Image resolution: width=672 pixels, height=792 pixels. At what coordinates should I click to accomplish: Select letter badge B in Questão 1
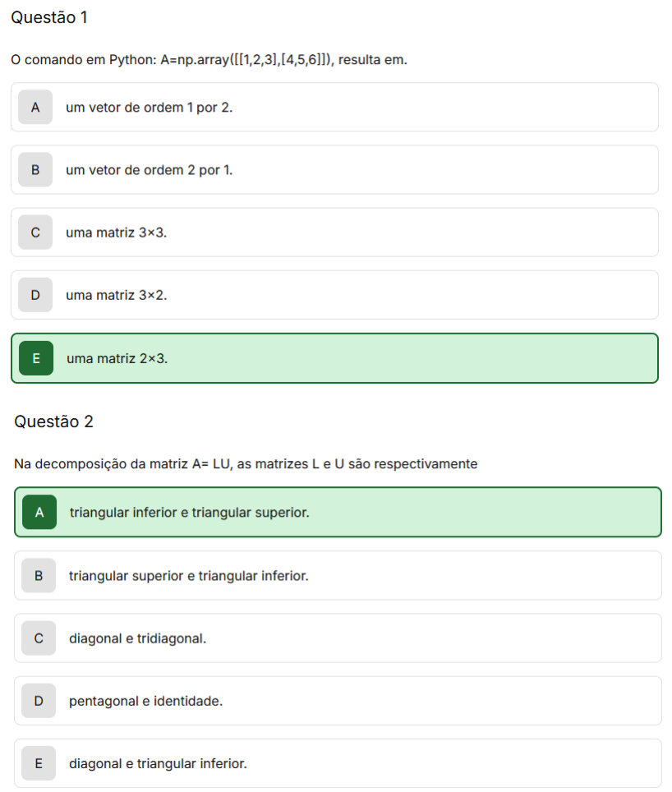tap(35, 170)
